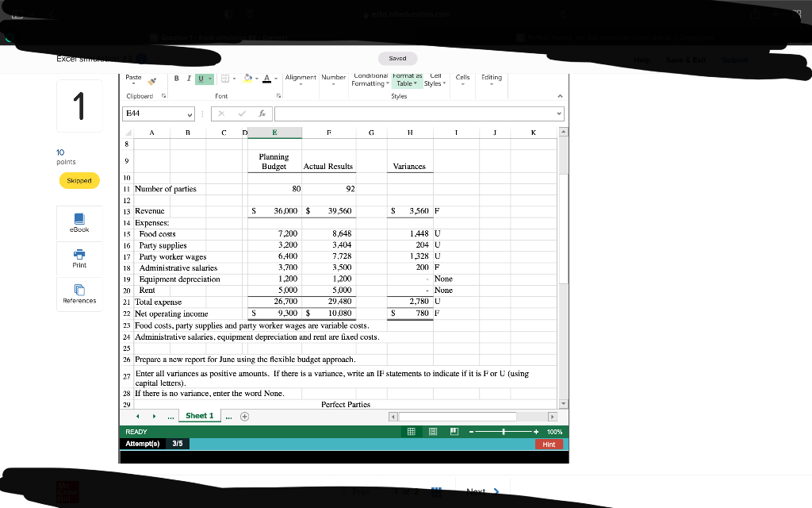Select the font color icon
Screen dimensions: 812x508
click(x=266, y=79)
